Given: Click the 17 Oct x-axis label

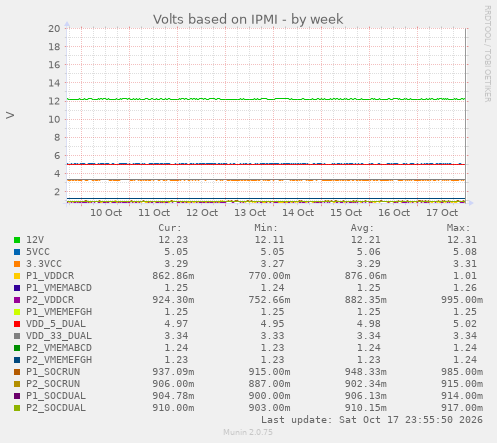Looking at the screenshot, I should click(x=442, y=213).
